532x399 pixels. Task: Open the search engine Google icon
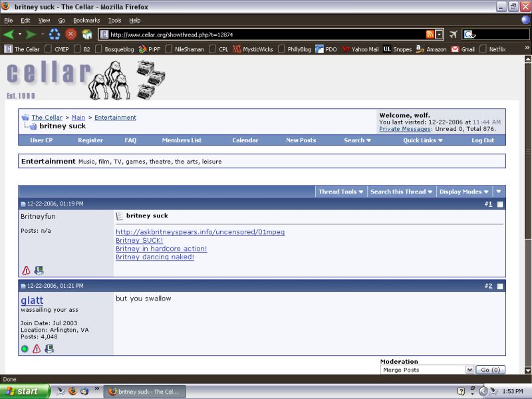[x=469, y=35]
